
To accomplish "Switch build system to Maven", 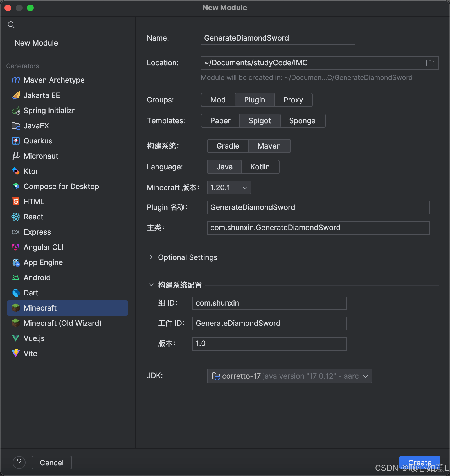I will pos(269,146).
